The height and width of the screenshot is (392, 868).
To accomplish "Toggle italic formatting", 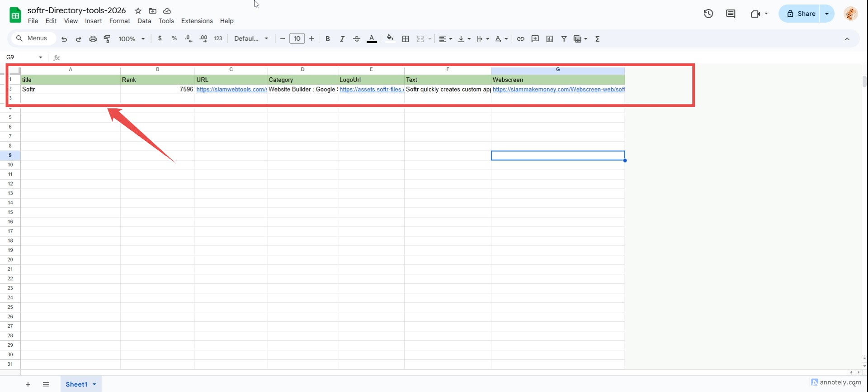I will tap(342, 39).
